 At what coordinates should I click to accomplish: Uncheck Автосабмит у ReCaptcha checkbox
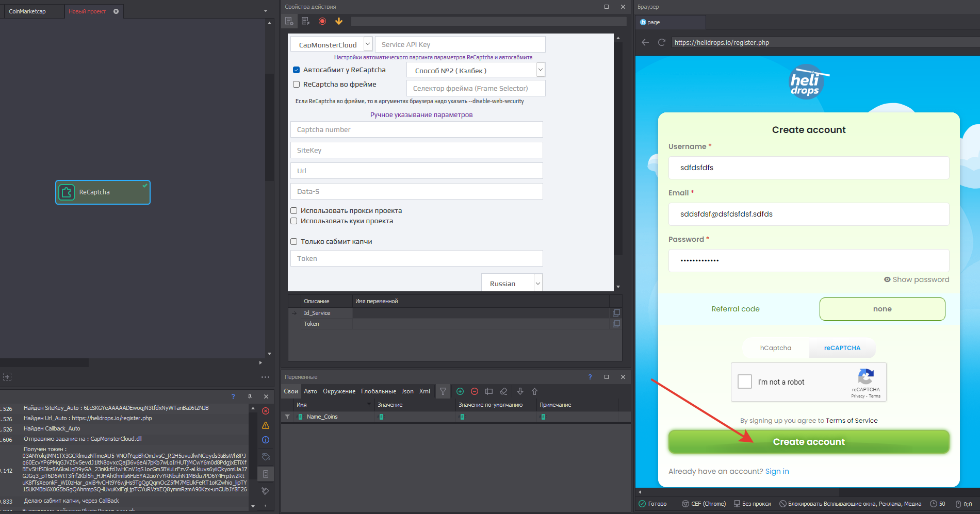click(x=297, y=70)
